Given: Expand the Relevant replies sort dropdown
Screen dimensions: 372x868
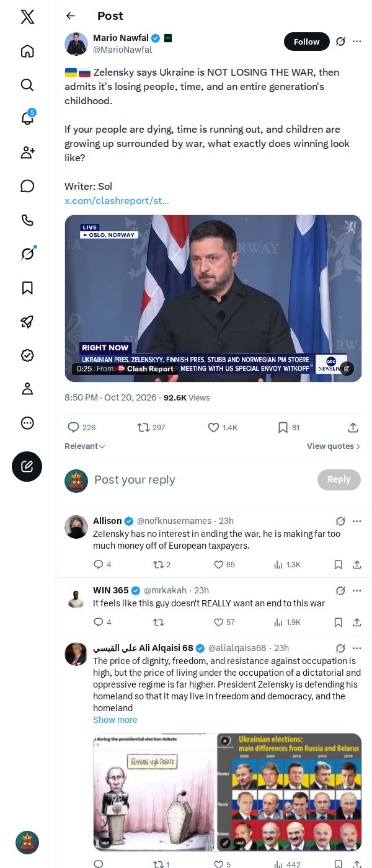Looking at the screenshot, I should tap(85, 446).
